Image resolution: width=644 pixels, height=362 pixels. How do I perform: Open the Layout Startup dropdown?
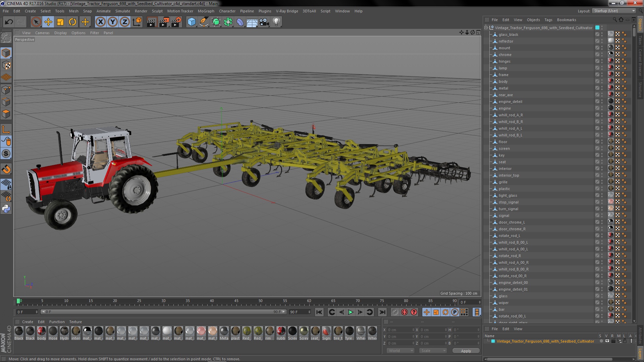coord(614,11)
